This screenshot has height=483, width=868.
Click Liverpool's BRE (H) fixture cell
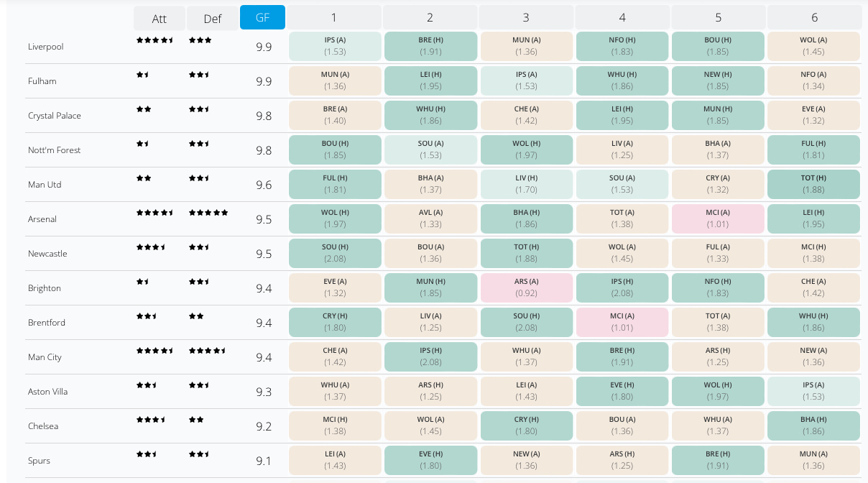click(430, 46)
